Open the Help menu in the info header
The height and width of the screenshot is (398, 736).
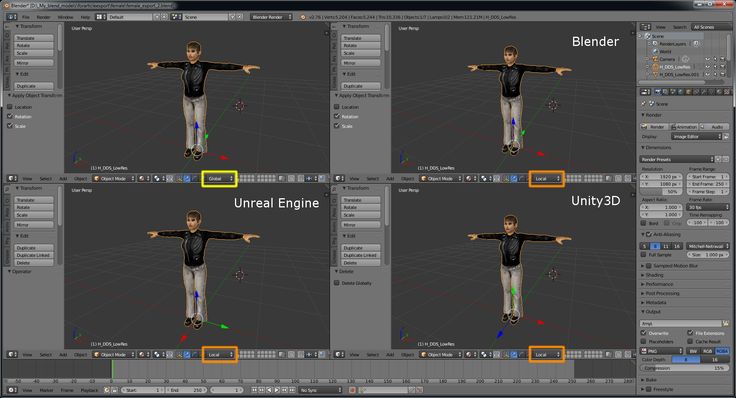click(85, 17)
